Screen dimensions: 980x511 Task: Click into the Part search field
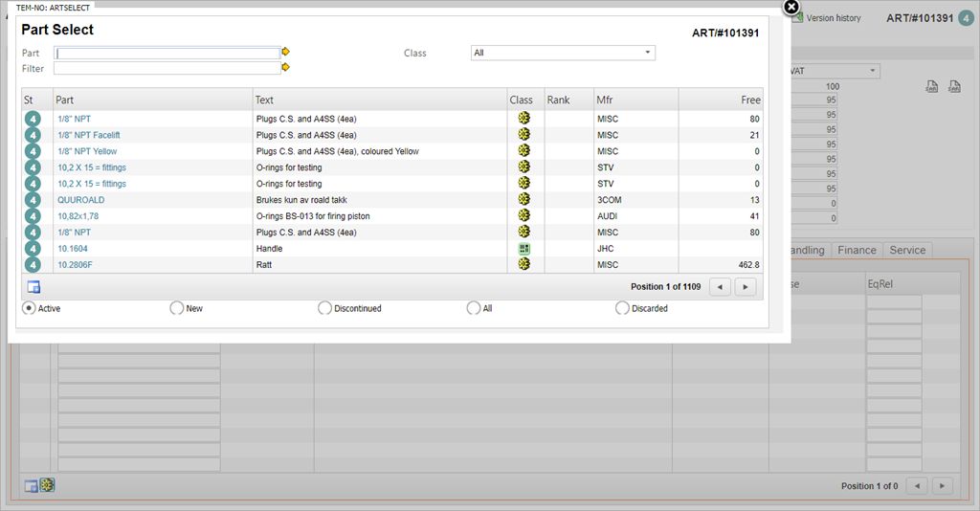coord(167,53)
